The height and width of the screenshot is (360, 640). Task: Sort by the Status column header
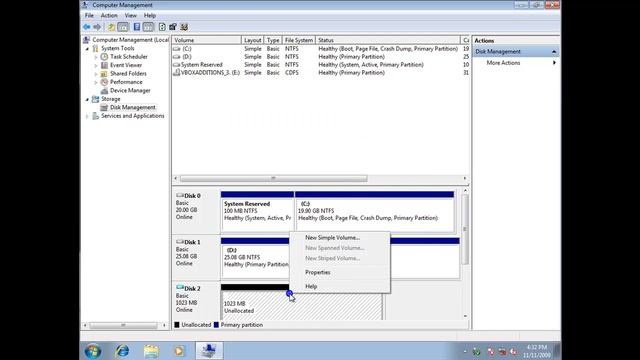point(388,40)
